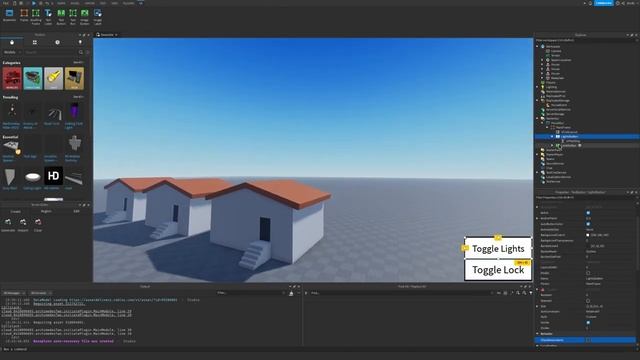The image size is (640, 360).
Task: Switch to the Model ribbon tab
Action: 75,3
